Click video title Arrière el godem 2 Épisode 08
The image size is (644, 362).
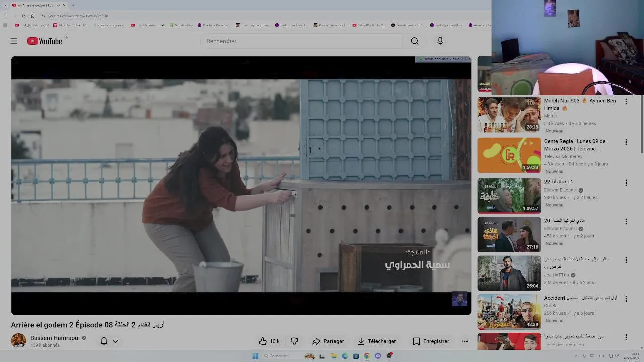[x=88, y=325]
